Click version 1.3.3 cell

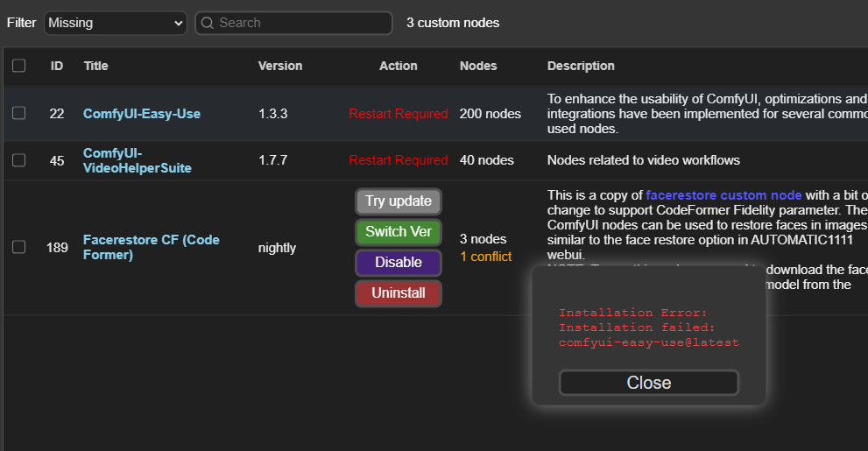pos(273,114)
